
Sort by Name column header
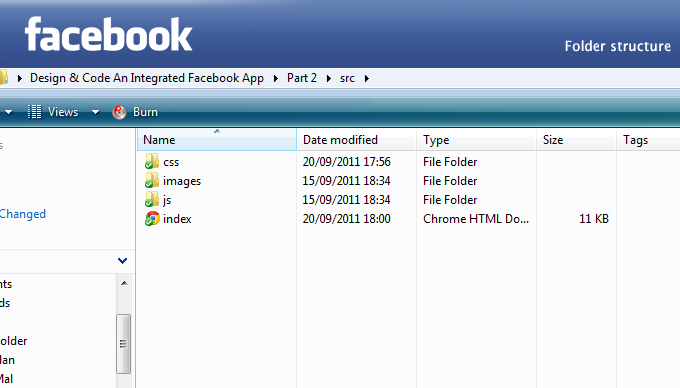(217, 140)
